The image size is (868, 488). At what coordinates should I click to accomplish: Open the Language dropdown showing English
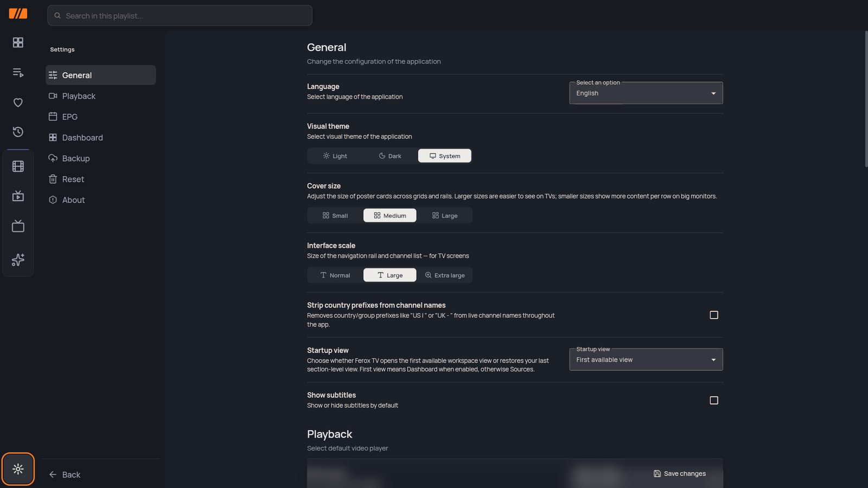[646, 93]
